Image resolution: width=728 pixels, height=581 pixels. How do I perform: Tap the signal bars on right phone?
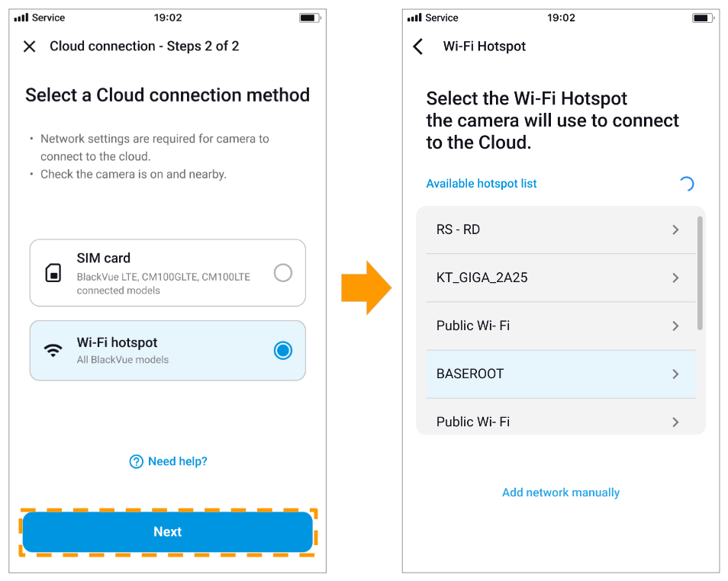pyautogui.click(x=414, y=18)
